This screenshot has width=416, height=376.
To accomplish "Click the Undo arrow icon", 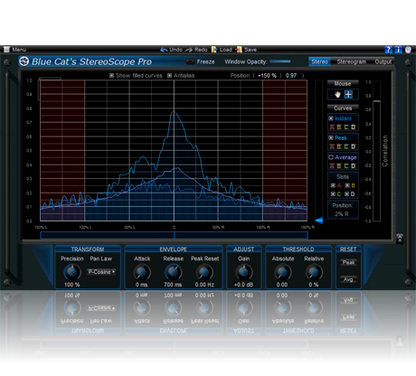I will (x=164, y=50).
